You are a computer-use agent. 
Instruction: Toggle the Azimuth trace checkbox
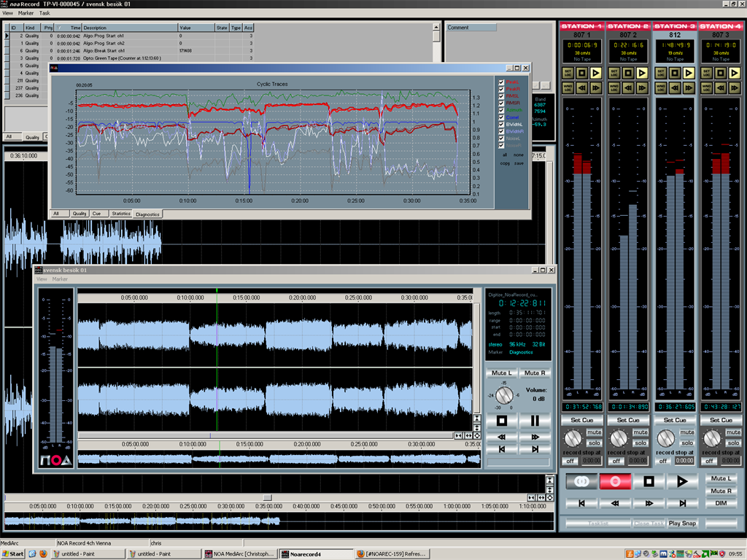pos(501,110)
